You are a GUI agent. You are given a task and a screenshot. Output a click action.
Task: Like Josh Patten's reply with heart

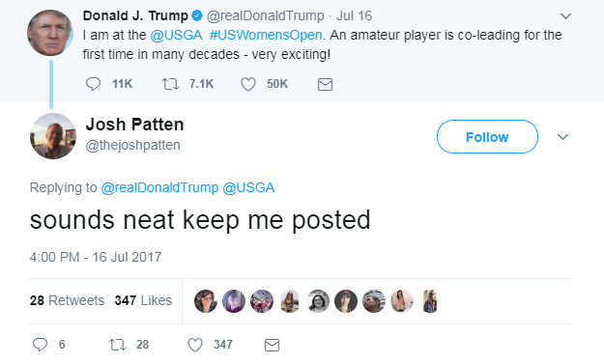(195, 345)
